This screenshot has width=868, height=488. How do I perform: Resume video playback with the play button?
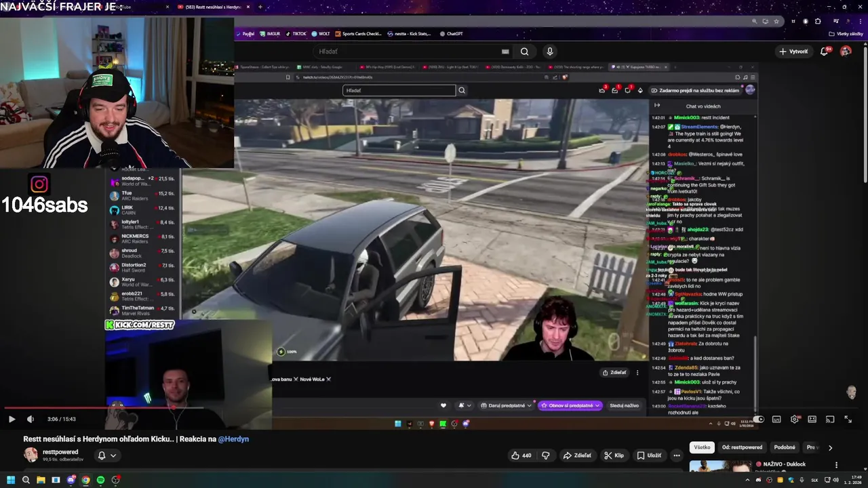12,419
